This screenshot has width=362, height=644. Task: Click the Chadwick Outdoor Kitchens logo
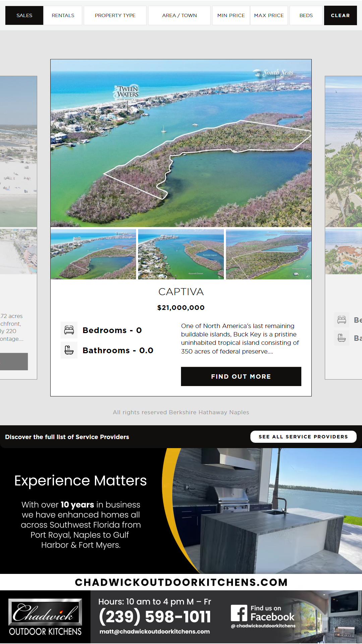45,617
